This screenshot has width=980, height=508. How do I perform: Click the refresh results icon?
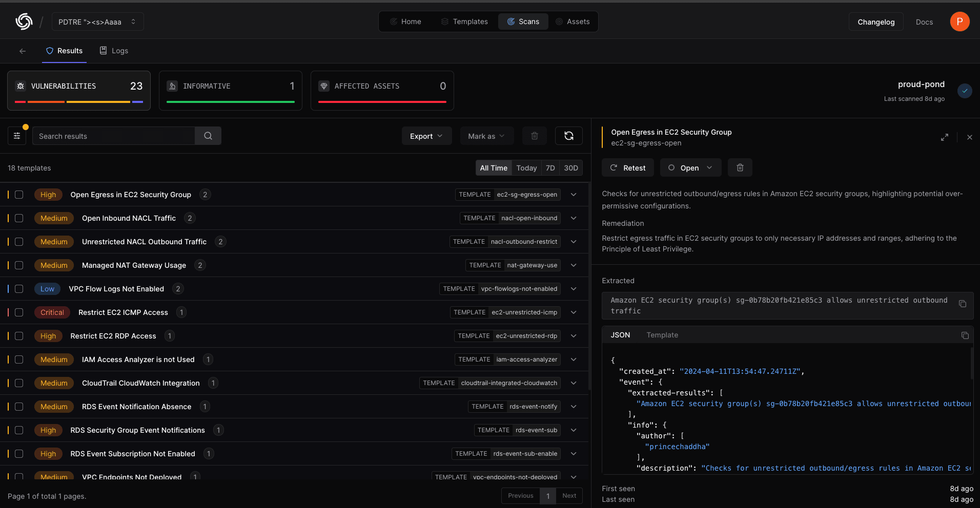pyautogui.click(x=568, y=136)
